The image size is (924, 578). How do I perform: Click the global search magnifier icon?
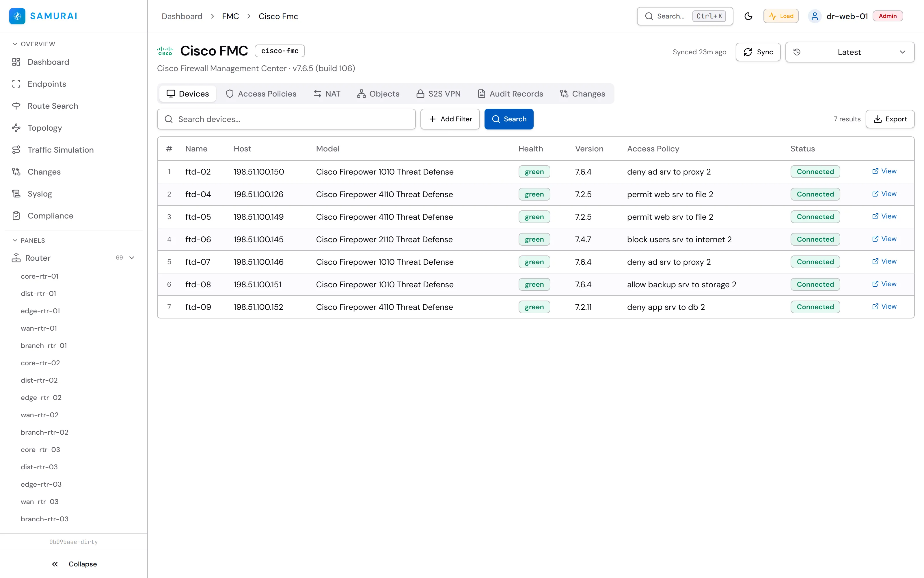pos(649,16)
